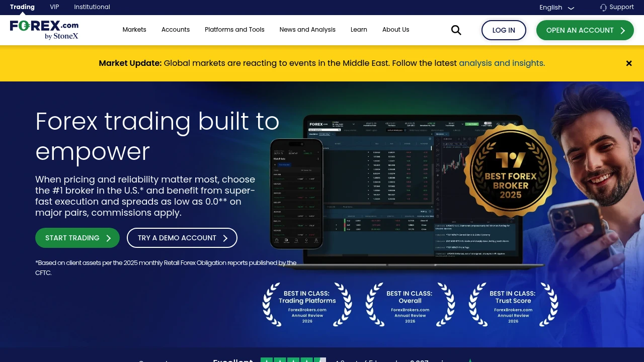Click the Best in Class Overall award
Viewport: 644px width, 362px height.
pos(410,305)
